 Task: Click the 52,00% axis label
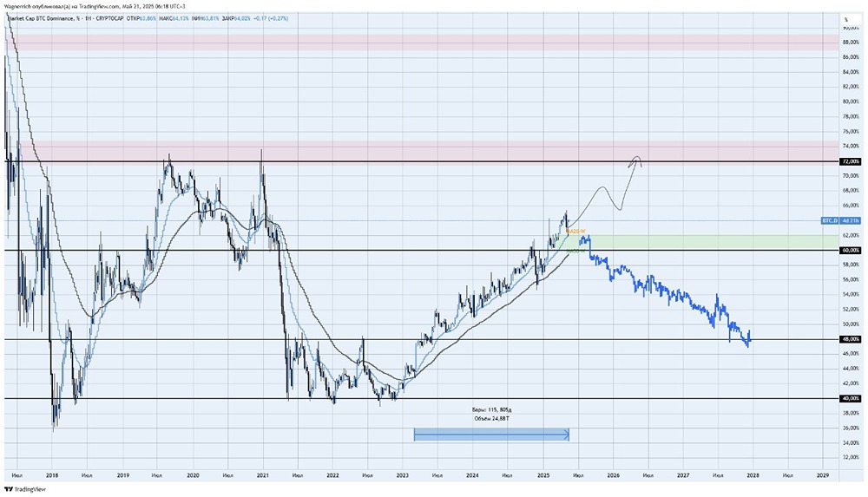pyautogui.click(x=851, y=310)
